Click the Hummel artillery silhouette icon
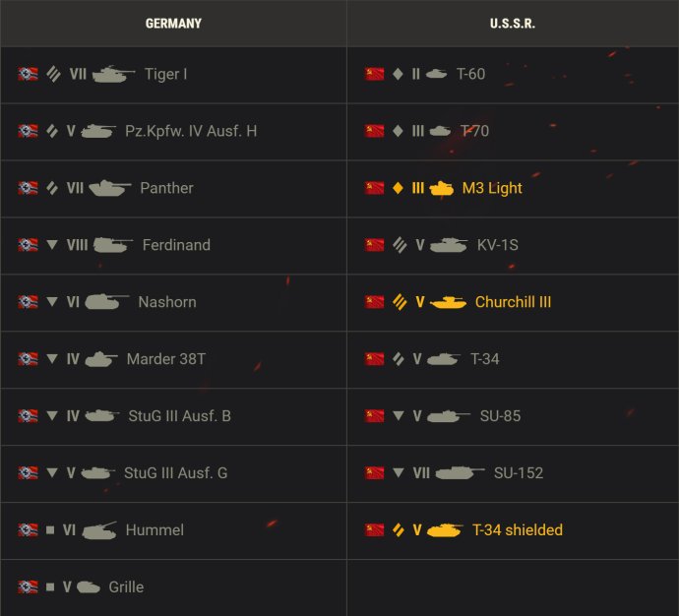This screenshot has width=679, height=616. click(x=99, y=529)
